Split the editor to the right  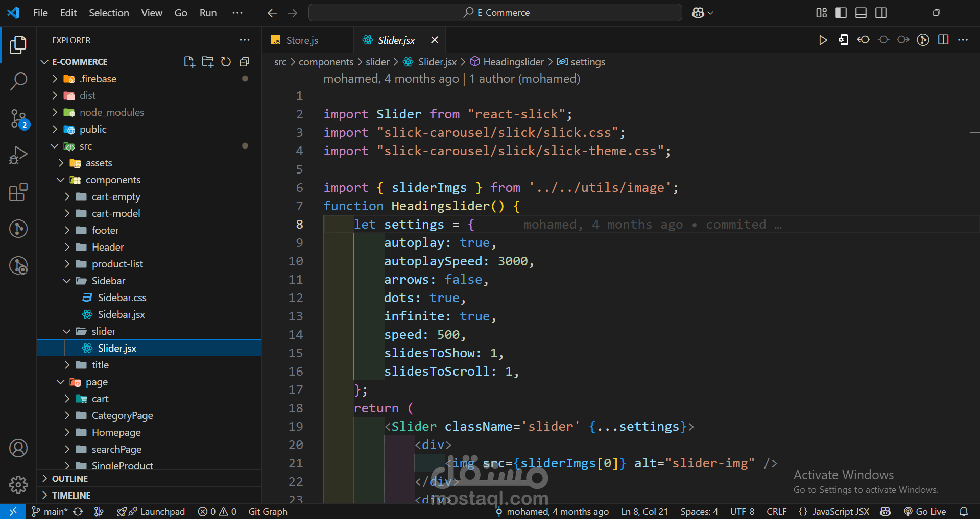943,40
